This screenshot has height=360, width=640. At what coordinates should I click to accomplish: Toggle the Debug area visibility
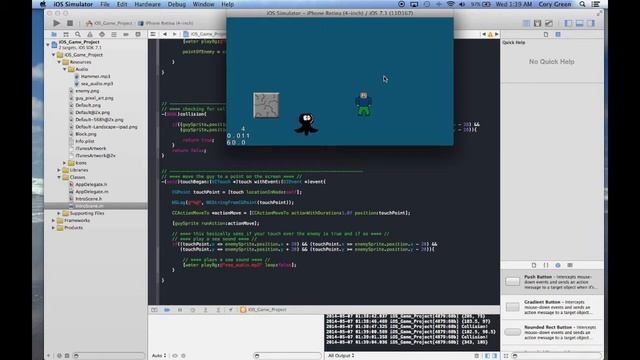[580, 23]
